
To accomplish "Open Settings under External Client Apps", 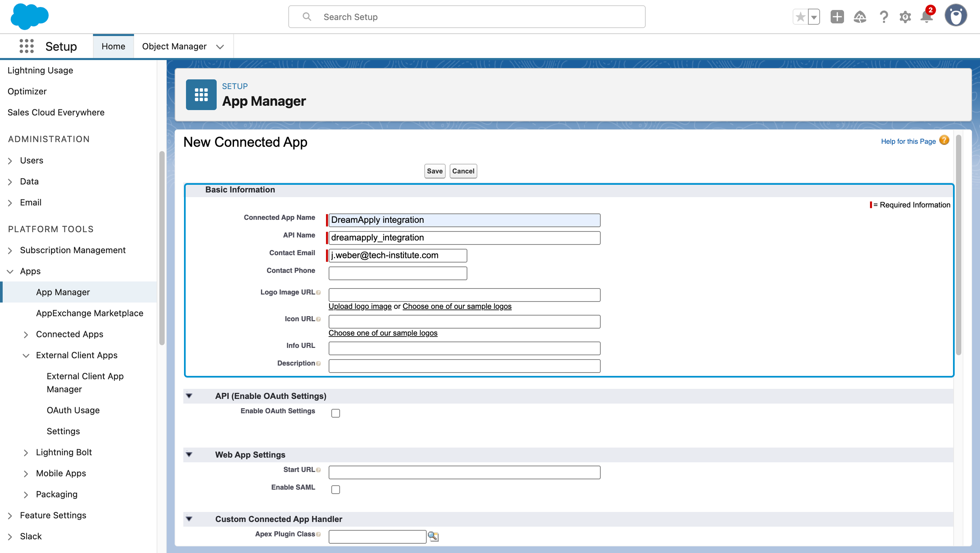I will point(63,431).
